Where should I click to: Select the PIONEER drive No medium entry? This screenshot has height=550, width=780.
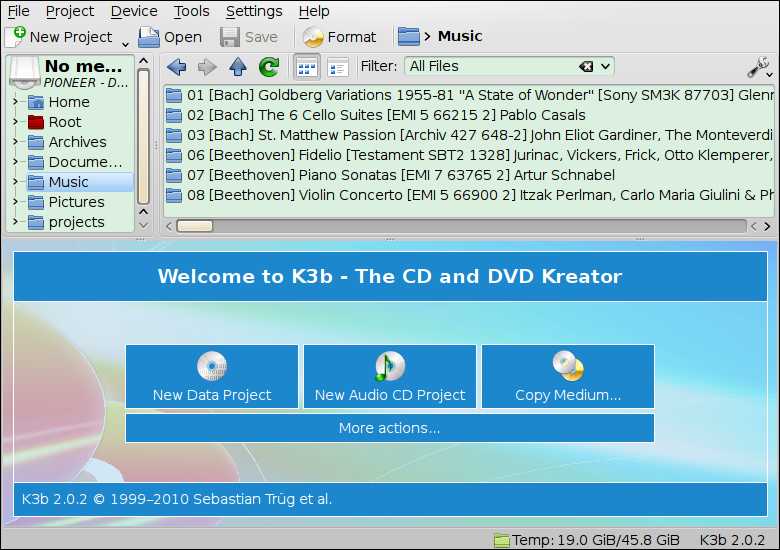click(x=72, y=73)
